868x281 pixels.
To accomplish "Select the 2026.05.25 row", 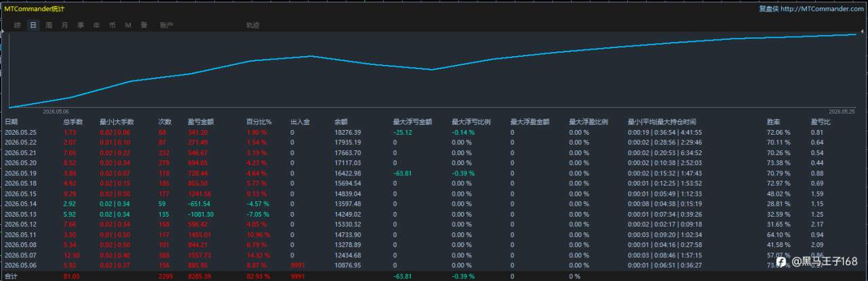I will (434, 132).
